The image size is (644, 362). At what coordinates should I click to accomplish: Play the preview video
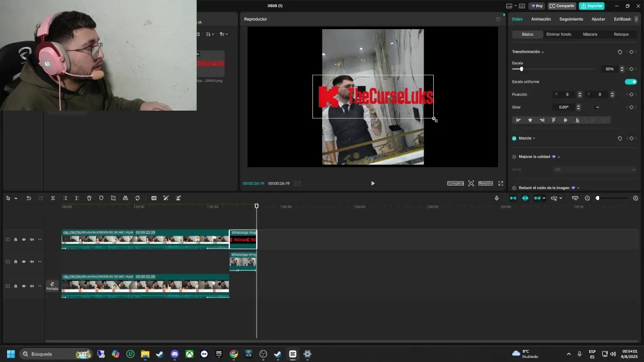click(x=373, y=184)
